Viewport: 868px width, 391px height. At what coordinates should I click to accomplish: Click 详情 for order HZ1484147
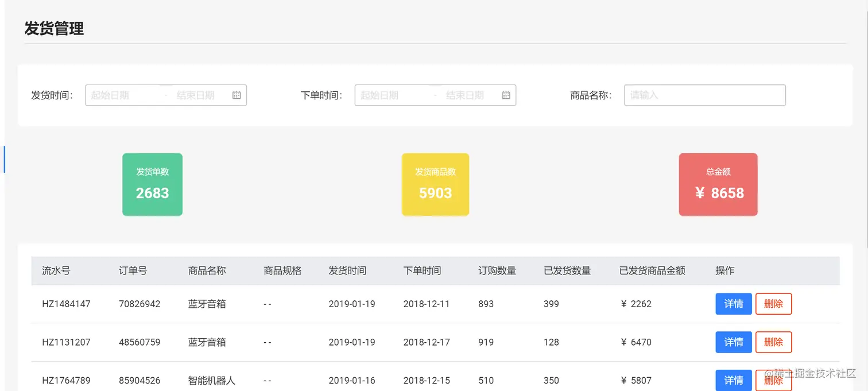[x=733, y=304]
